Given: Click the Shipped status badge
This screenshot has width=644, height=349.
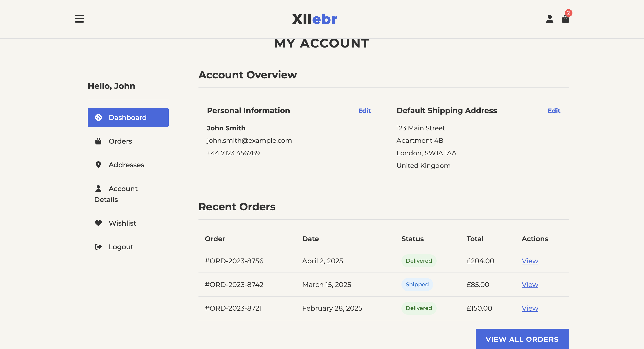Looking at the screenshot, I should pyautogui.click(x=417, y=284).
